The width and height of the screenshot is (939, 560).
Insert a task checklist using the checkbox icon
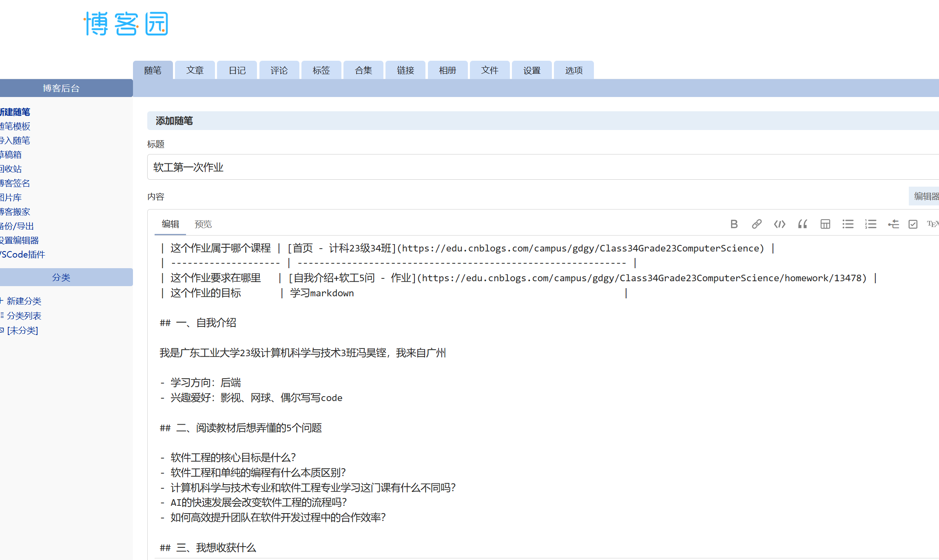(913, 224)
